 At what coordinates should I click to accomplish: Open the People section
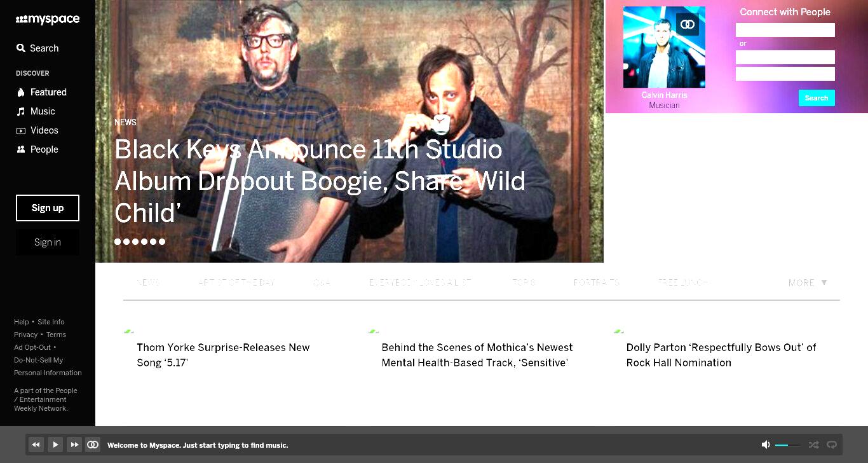pos(37,149)
